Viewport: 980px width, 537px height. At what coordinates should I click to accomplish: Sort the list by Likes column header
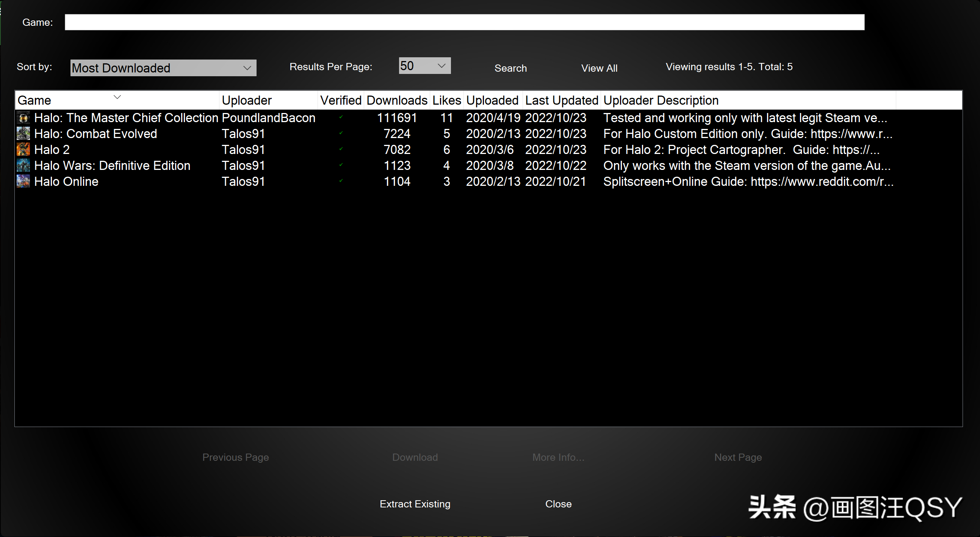[x=446, y=100]
